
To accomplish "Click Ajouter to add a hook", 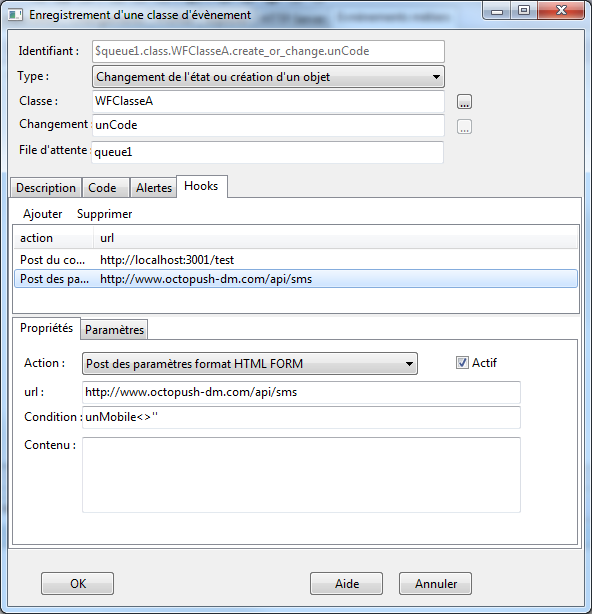I will 42,214.
